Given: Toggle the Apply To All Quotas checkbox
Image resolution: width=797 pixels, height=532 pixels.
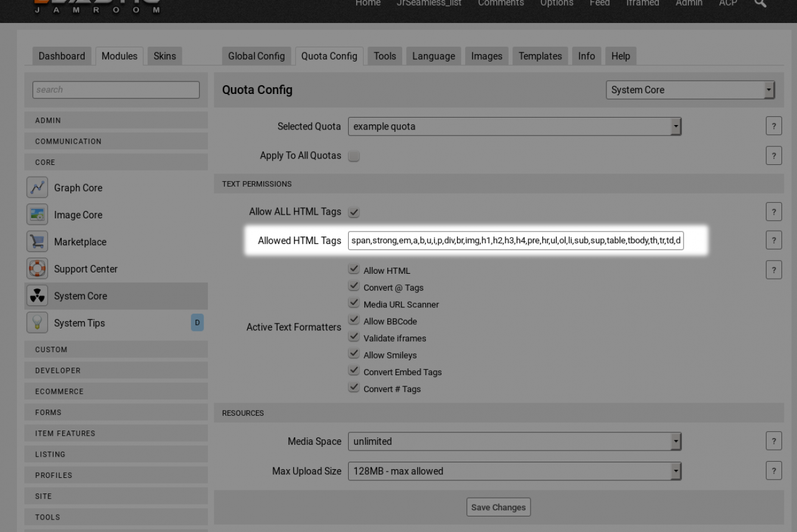Looking at the screenshot, I should (354, 156).
